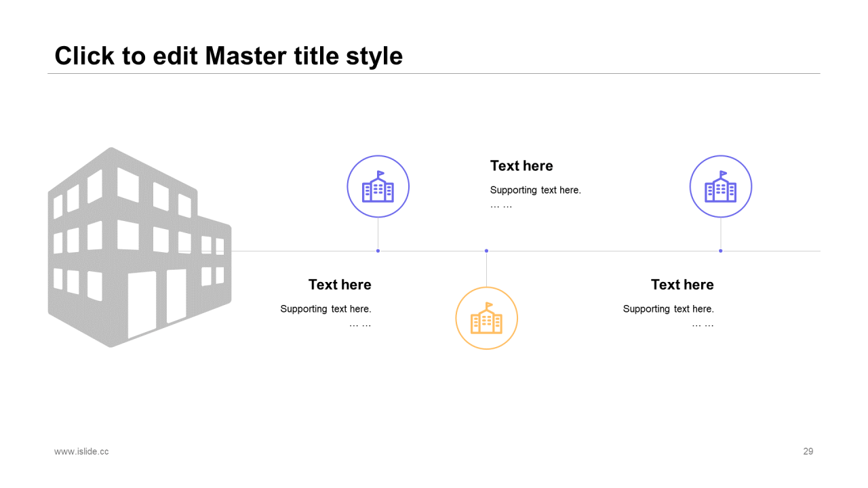This screenshot has width=868, height=488.
Task: Select the bottom left 'Text here' heading
Action: [x=340, y=285]
